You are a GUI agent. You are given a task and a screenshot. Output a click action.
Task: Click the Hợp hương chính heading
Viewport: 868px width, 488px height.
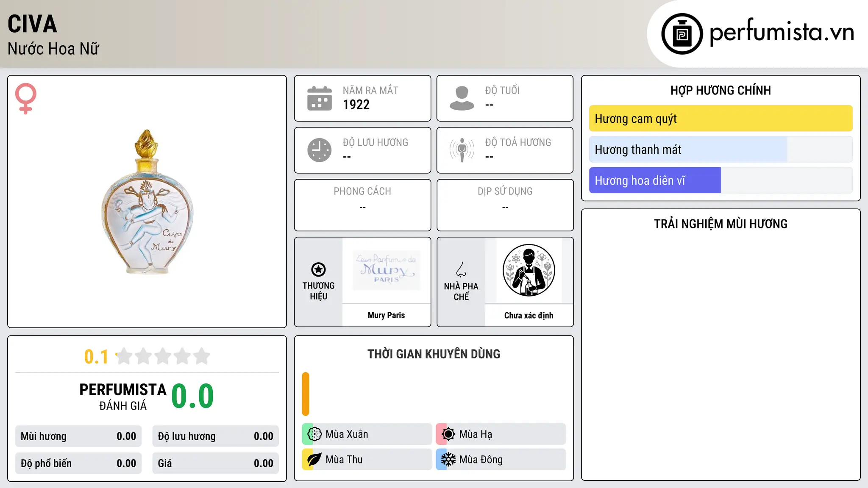click(x=721, y=90)
